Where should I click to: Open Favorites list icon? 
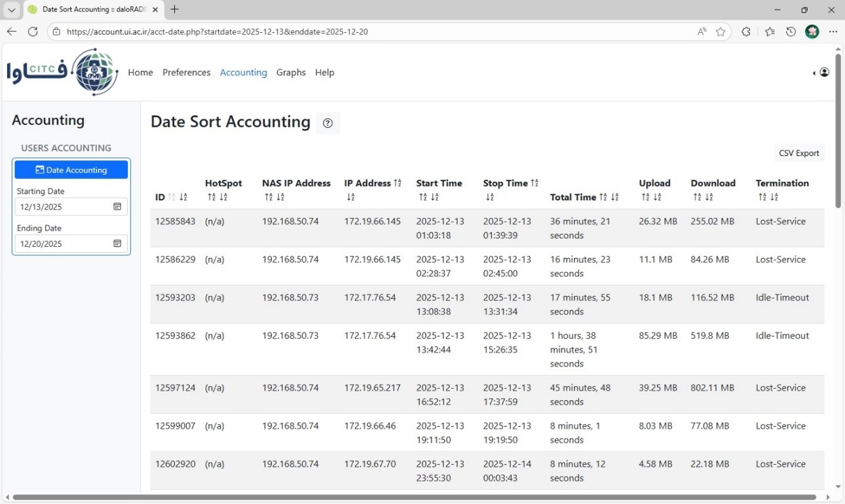(x=770, y=31)
